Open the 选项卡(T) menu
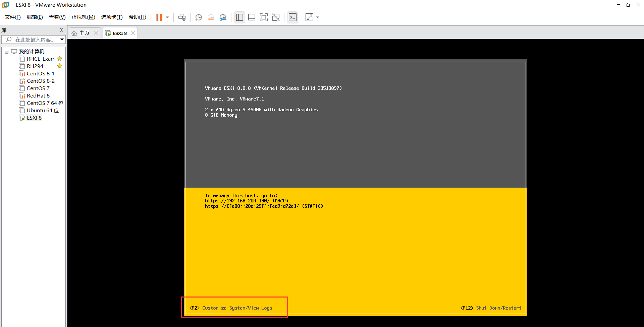The image size is (644, 327). pos(112,17)
